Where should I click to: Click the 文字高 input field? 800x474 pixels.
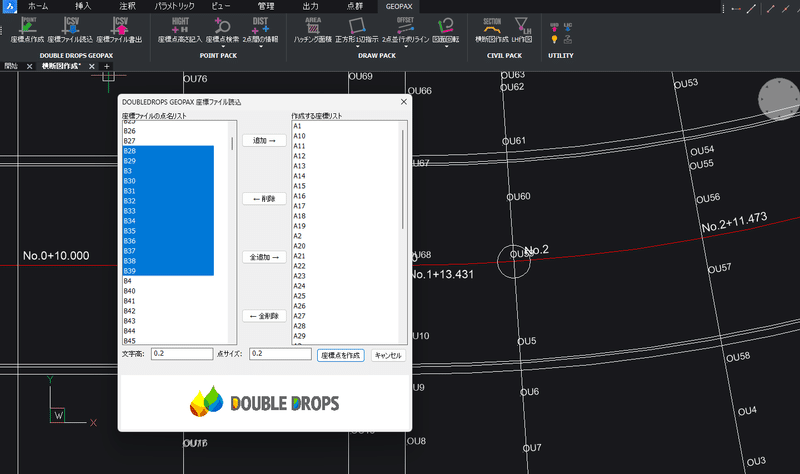click(182, 354)
